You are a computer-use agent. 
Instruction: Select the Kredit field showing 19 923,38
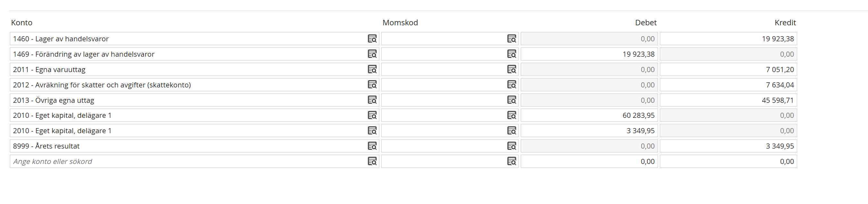pos(728,39)
